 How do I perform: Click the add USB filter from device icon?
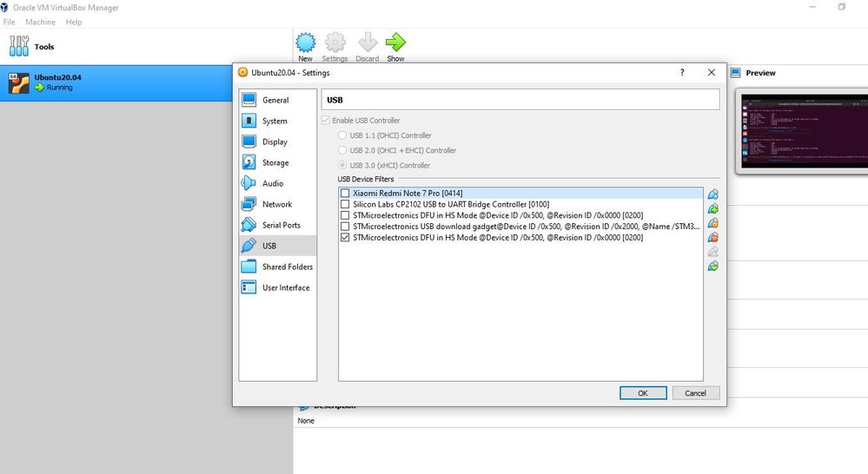[x=713, y=208]
